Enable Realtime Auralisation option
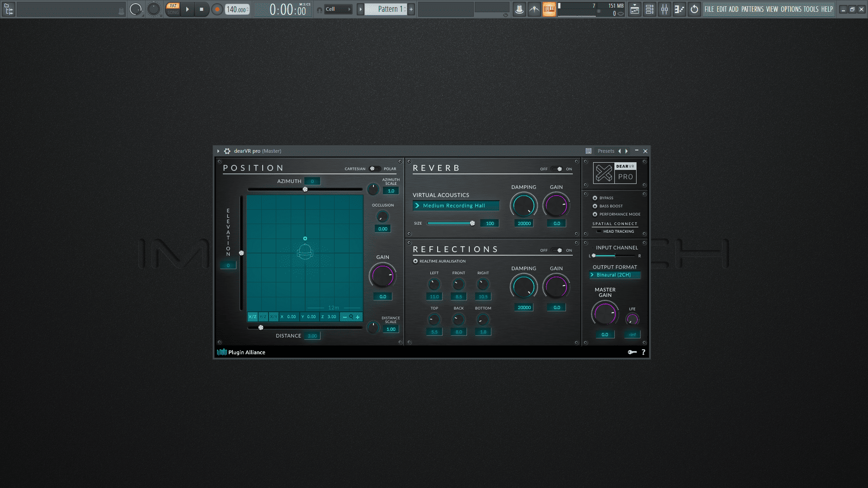This screenshot has height=488, width=868. 415,261
